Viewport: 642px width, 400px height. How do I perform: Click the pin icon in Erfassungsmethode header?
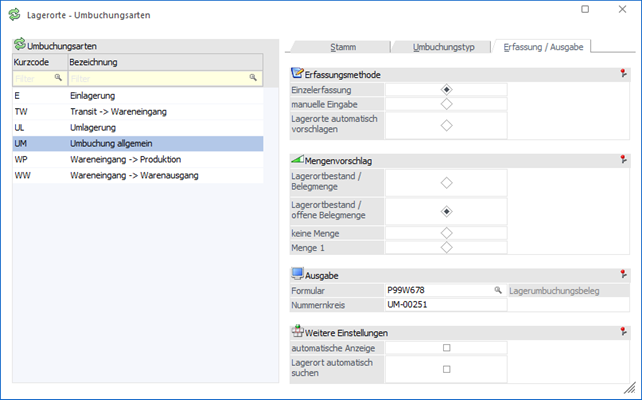click(x=624, y=74)
